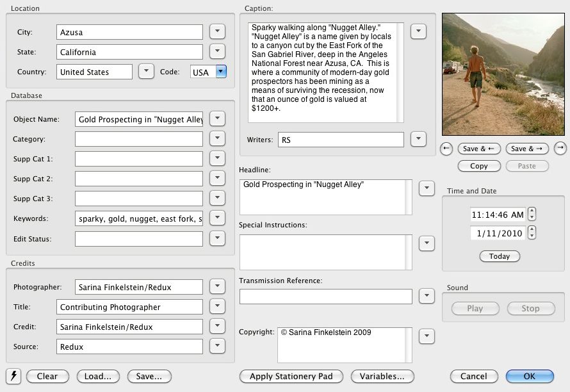Increment the time using its stepper arrow
570x392 pixels.
tap(532, 211)
